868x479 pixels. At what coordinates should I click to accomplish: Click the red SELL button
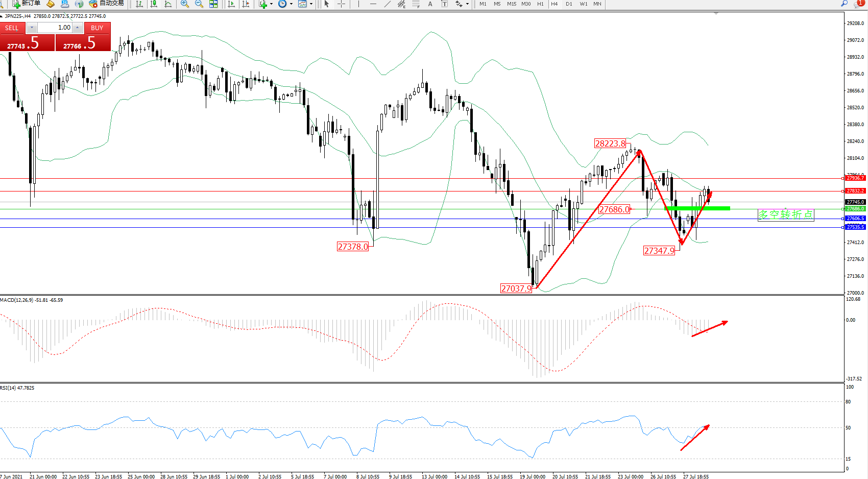pos(12,28)
